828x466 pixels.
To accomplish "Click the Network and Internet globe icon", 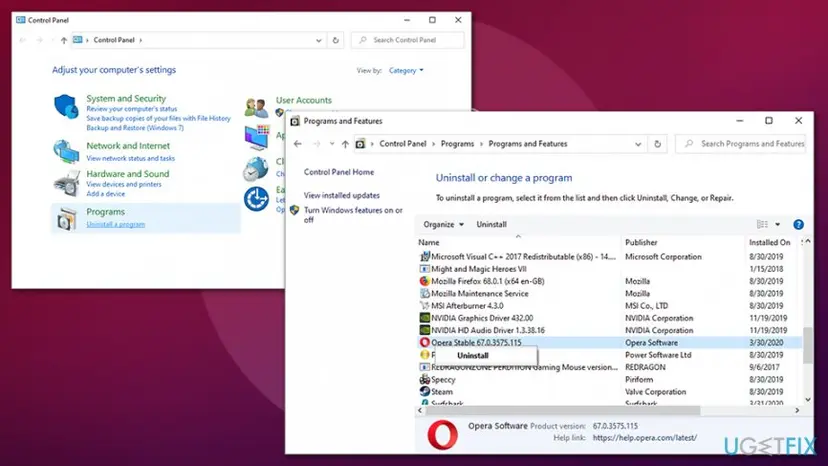I will 66,151.
